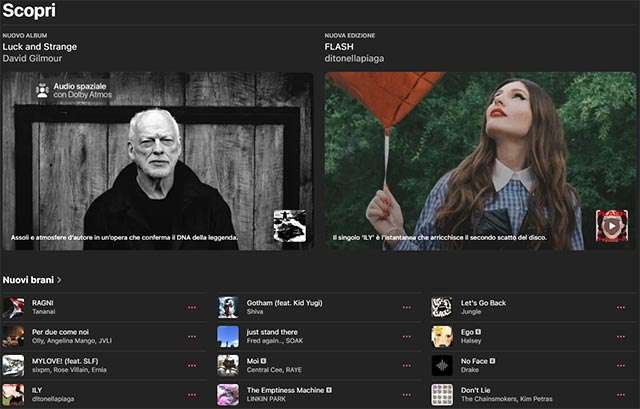Viewport: 640px width, 409px height.
Task: Play the RAGNI album artwork
Action: [x=13, y=307]
